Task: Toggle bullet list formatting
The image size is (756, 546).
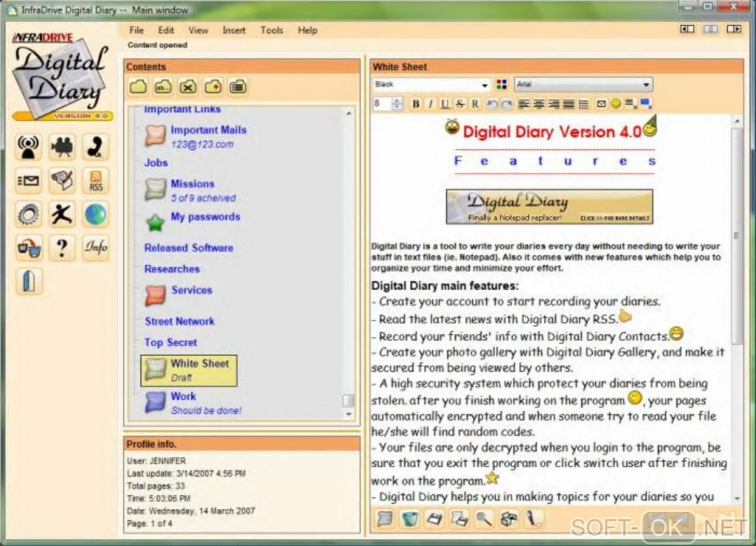Action: (x=583, y=104)
